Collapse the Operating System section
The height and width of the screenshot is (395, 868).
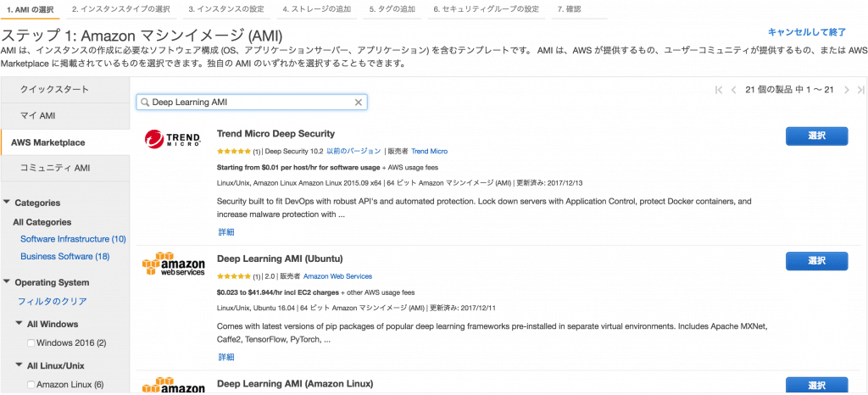tap(7, 282)
